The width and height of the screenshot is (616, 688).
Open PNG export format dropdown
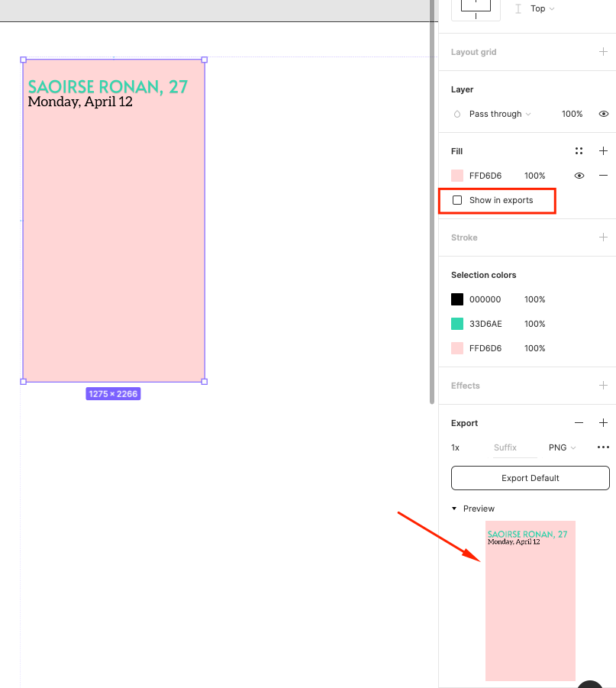(x=562, y=447)
